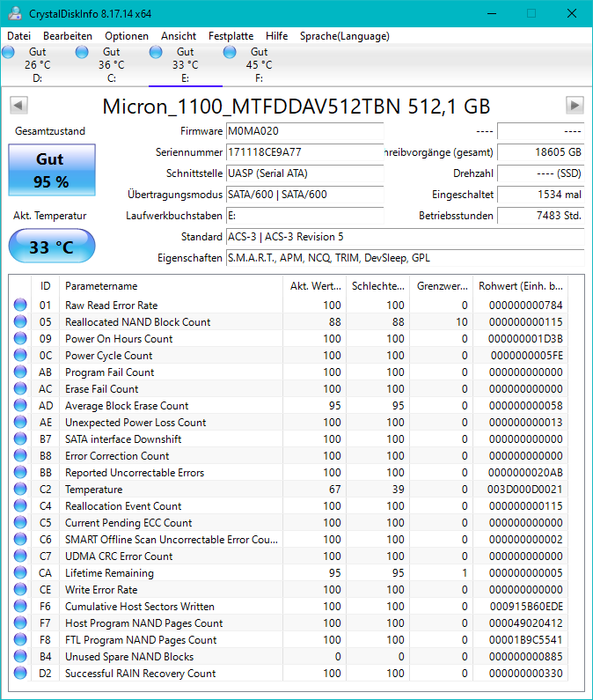Open the Sprache(Language) menu
The width and height of the screenshot is (593, 700).
(345, 36)
